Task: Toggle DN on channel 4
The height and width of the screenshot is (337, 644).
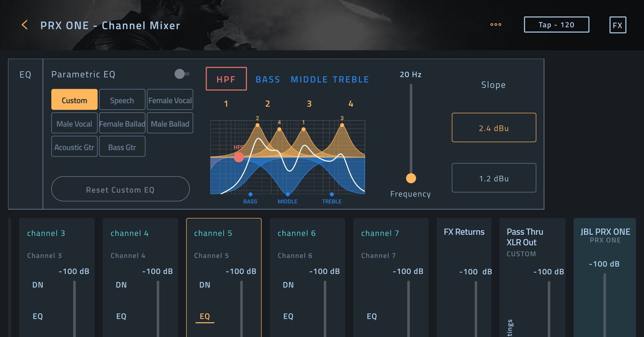Action: tap(121, 285)
